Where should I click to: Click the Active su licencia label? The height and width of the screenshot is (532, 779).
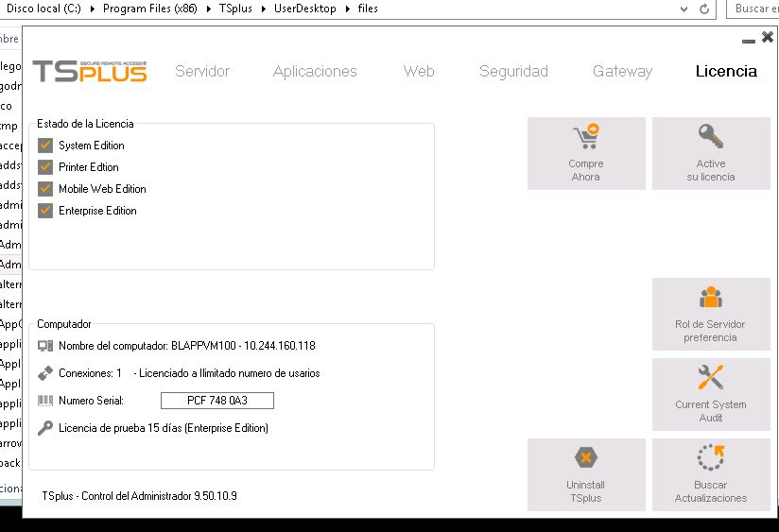click(711, 170)
